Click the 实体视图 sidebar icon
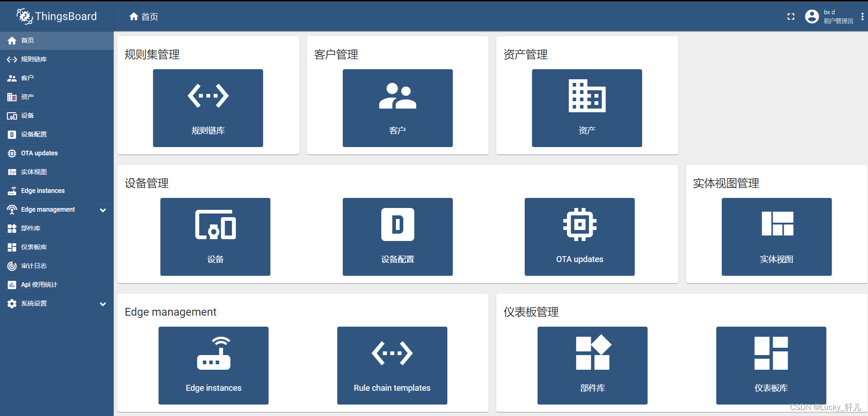 click(12, 172)
